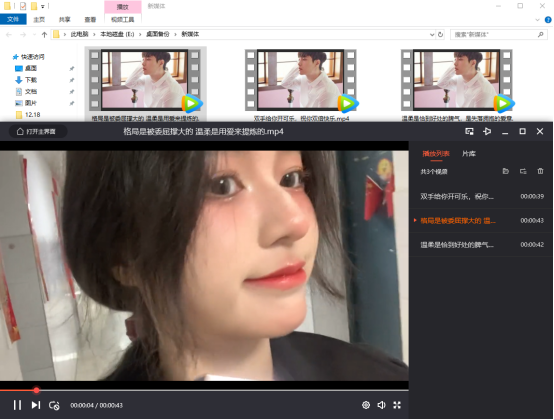Select the 双手给你开可乐 video thumbnail
The height and width of the screenshot is (420, 554).
click(301, 80)
